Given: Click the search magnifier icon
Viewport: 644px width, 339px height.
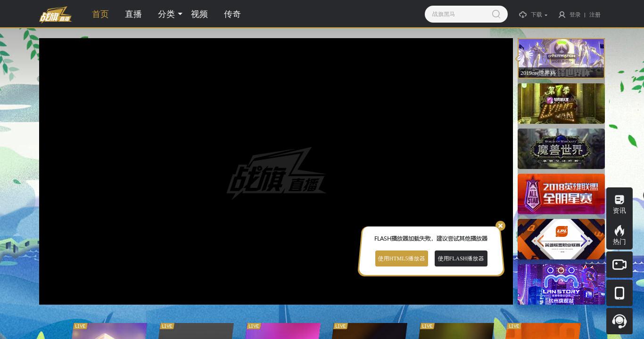Looking at the screenshot, I should point(496,14).
